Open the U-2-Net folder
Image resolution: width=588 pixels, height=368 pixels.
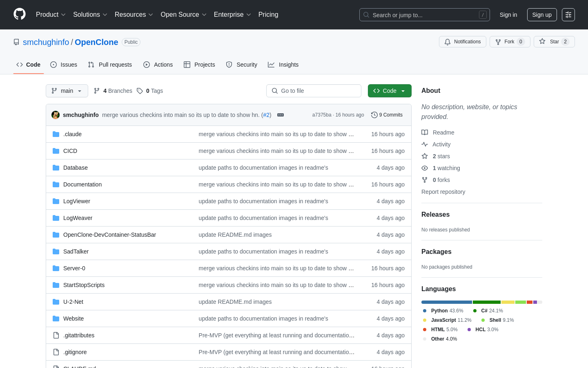[x=73, y=302]
